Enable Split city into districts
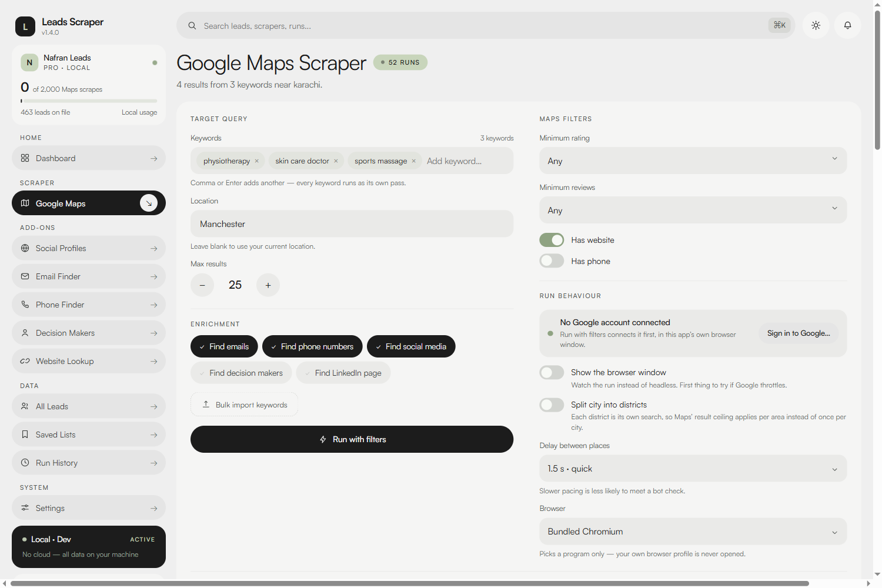The height and width of the screenshot is (588, 882). pyautogui.click(x=552, y=405)
